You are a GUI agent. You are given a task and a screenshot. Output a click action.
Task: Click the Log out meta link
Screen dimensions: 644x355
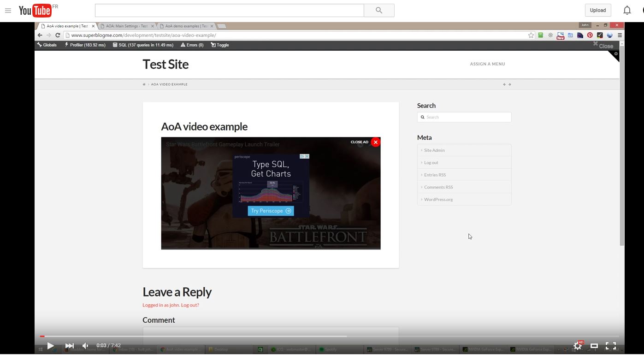(x=431, y=163)
